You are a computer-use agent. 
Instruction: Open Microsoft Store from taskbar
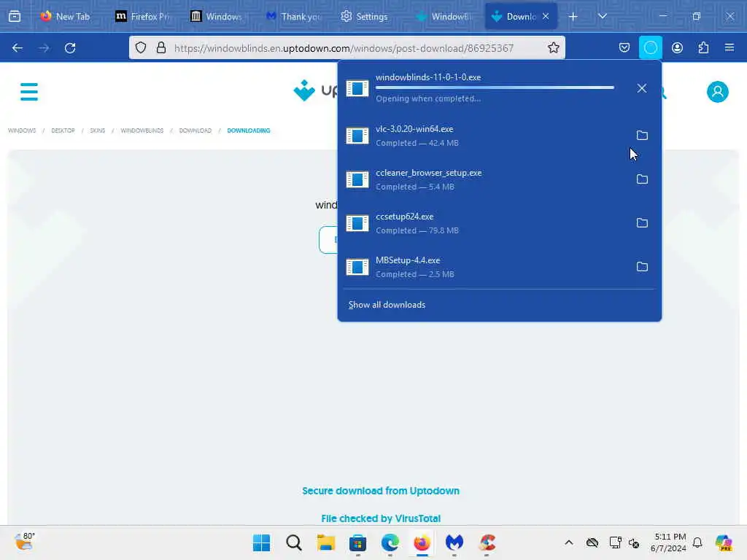(357, 542)
